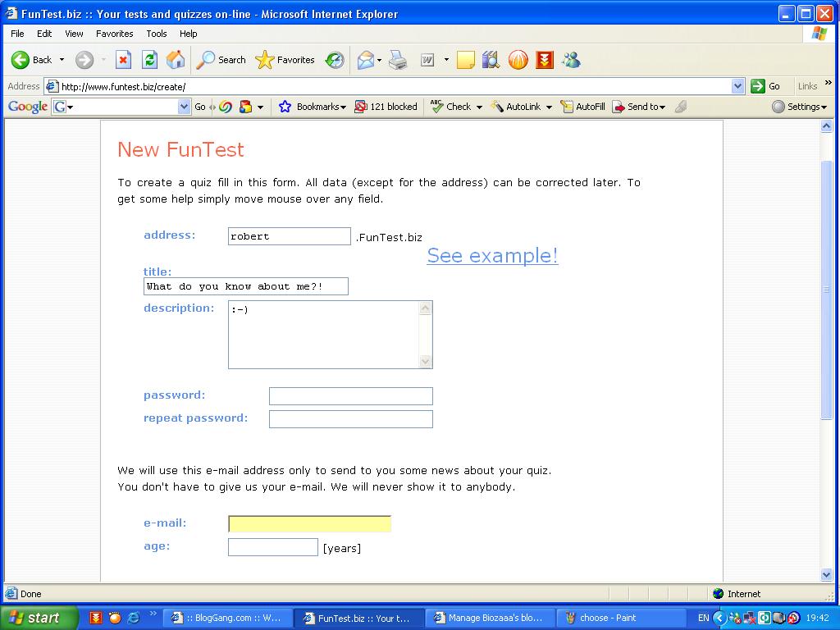
Task: Click the Mail envelope icon
Action: 366,60
